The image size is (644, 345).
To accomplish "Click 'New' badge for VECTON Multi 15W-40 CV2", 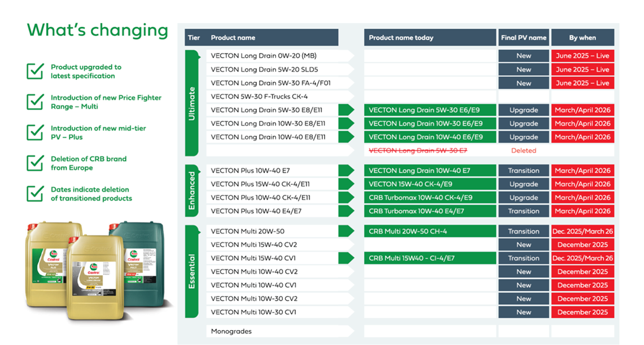I will (524, 245).
